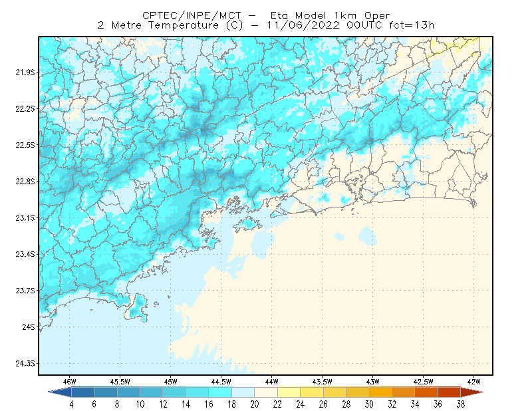This screenshot has height=411, width=532.
Task: Click the 6 to 8 blue color swatch
Action: click(106, 392)
